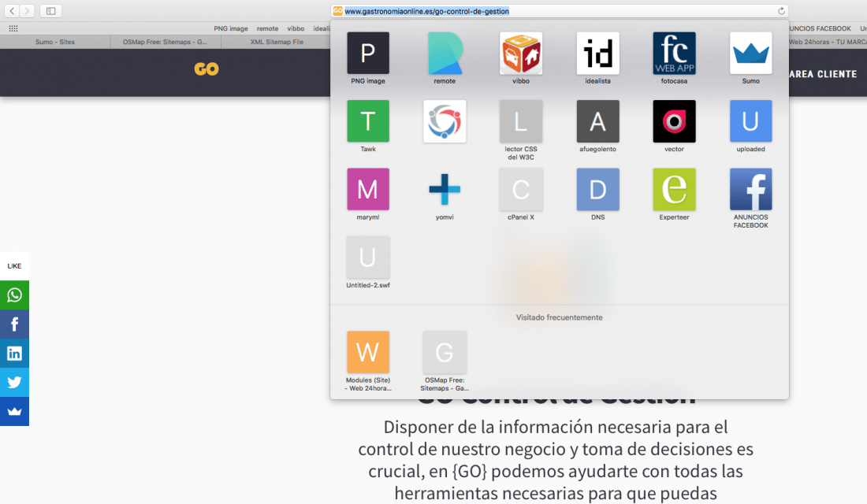Open the PNG image favorite tile
Screen dimensions: 867x504
[x=368, y=53]
